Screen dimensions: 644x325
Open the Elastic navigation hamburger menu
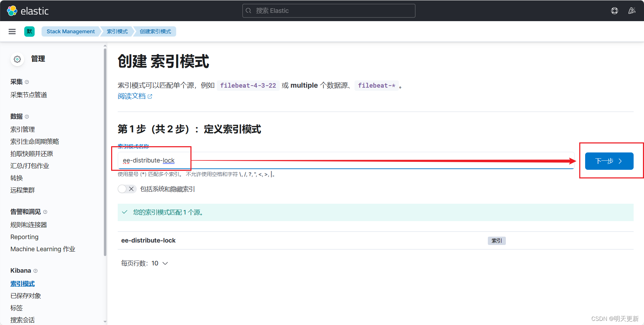pos(12,31)
